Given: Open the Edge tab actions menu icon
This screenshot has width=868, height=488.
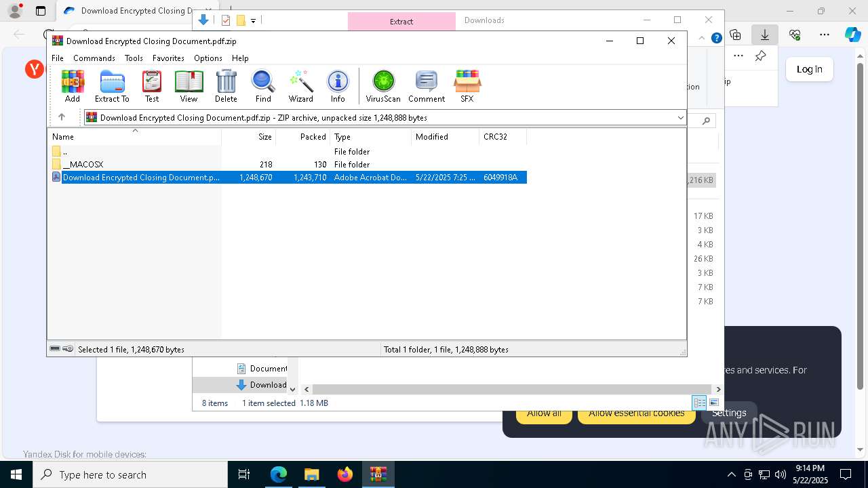Looking at the screenshot, I should [x=41, y=11].
